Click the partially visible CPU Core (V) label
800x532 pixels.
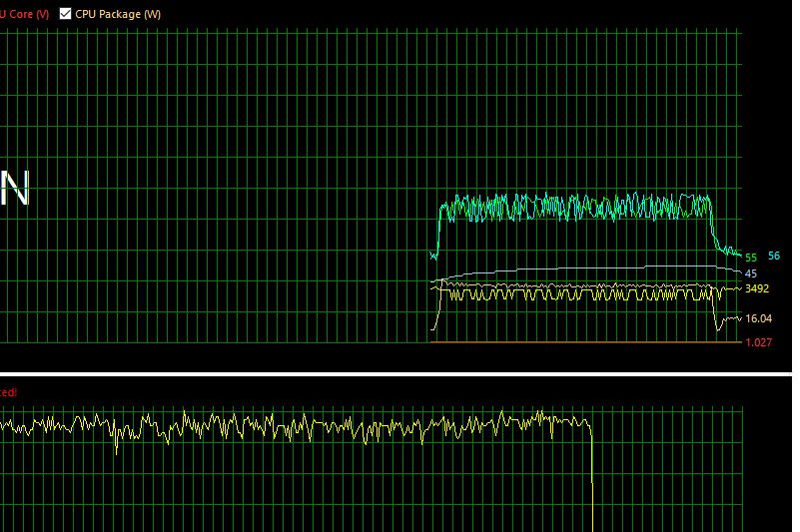[x=25, y=14]
